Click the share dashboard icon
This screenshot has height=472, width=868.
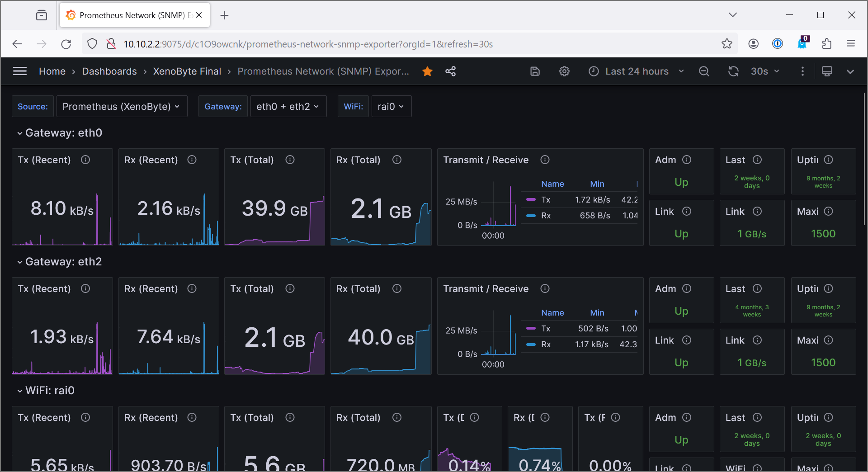click(450, 71)
